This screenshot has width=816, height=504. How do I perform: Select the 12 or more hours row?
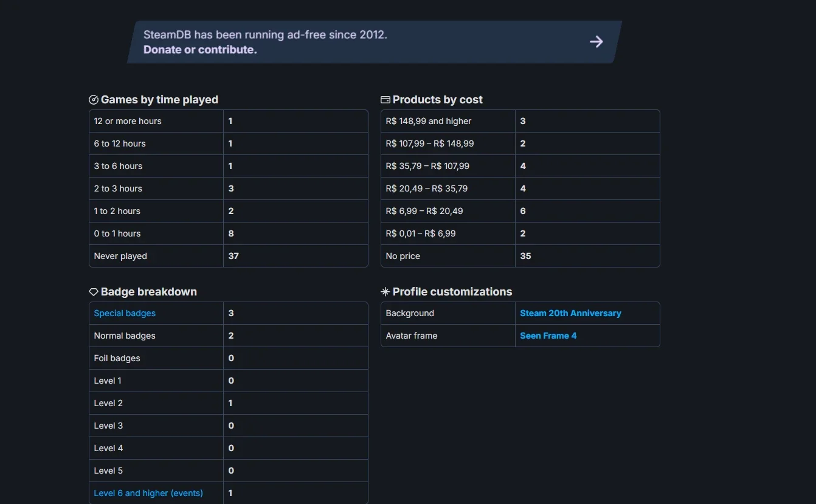tap(229, 121)
